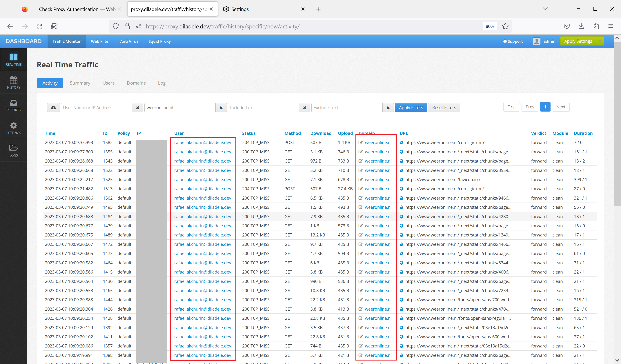Image resolution: width=621 pixels, height=364 pixels.
Task: Click the Reset Filters button
Action: tap(444, 108)
